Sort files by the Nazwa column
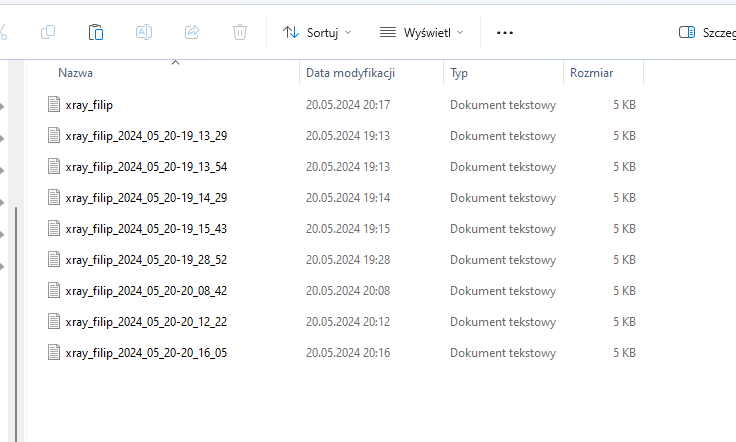Screen dimensions: 736x442 (76, 73)
